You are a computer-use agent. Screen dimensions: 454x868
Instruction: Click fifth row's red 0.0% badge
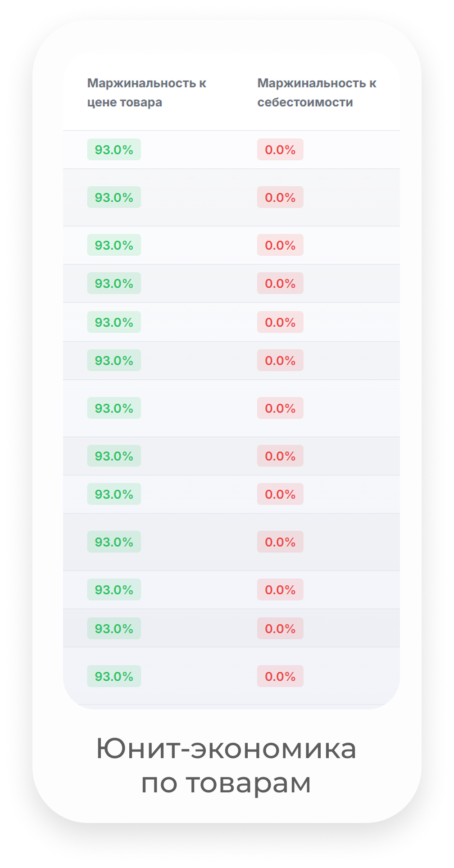coord(280,322)
